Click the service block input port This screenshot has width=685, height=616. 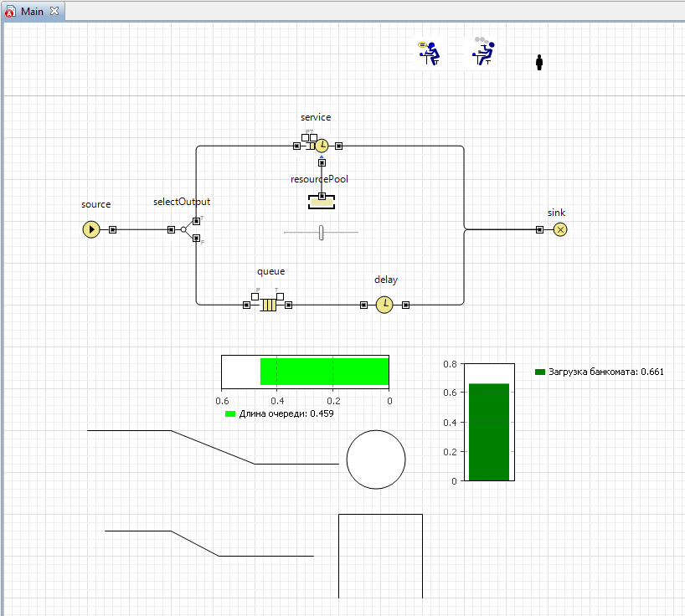296,146
